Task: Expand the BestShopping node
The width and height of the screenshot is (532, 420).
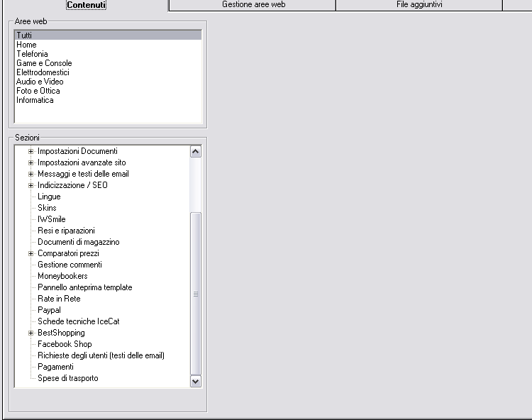Action: pyautogui.click(x=31, y=333)
